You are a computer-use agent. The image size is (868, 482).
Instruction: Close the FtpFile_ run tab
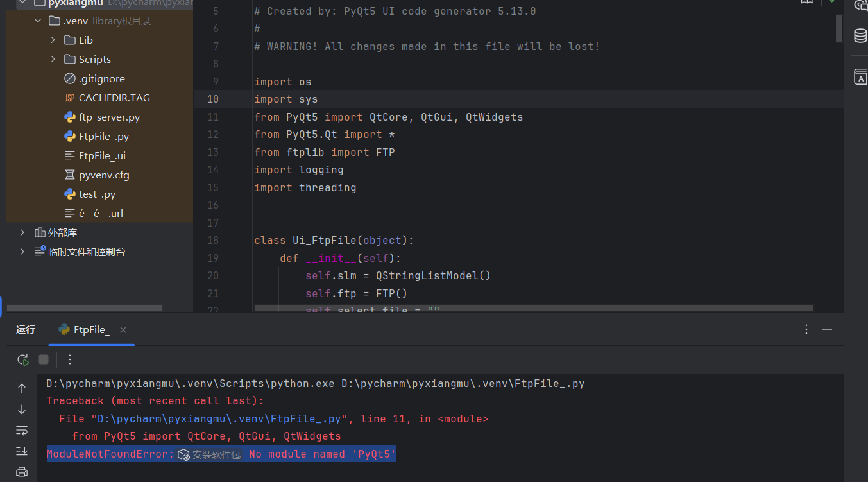123,330
